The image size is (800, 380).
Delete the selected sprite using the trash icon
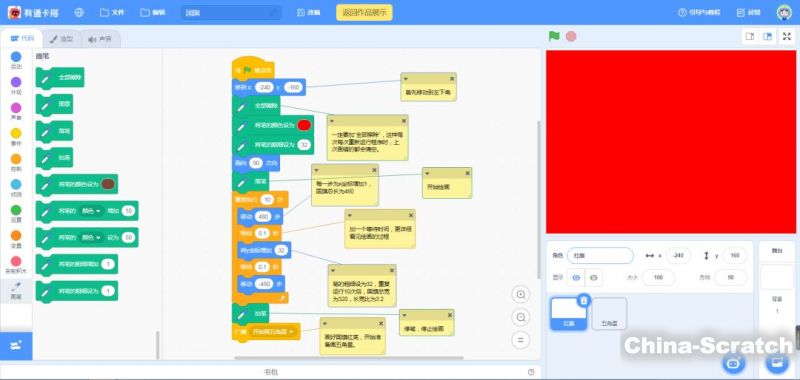[x=584, y=300]
